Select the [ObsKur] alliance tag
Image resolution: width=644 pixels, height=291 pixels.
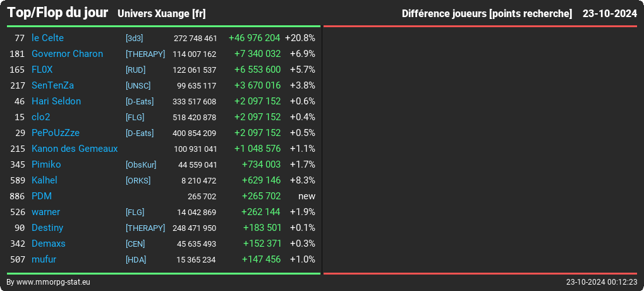click(x=141, y=165)
